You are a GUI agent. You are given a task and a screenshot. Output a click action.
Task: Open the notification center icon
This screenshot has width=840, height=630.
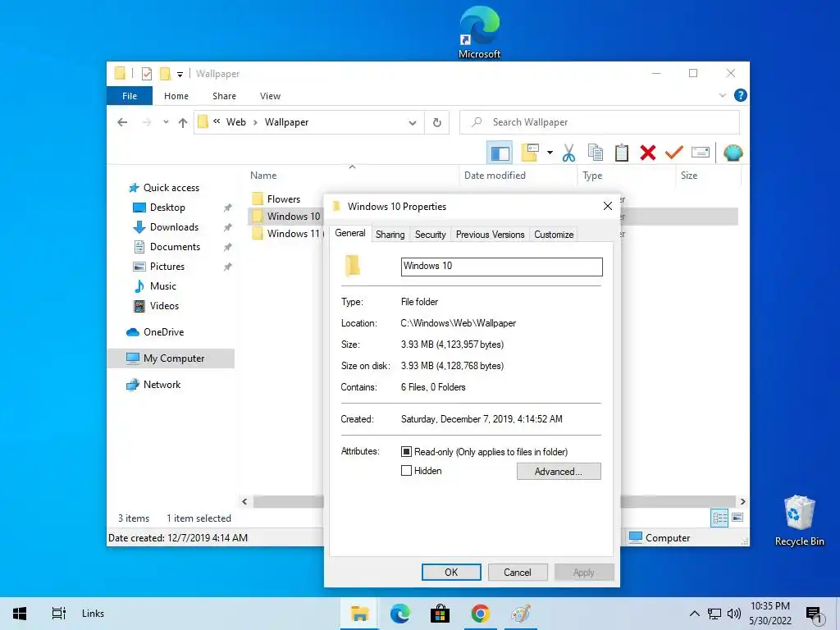click(815, 614)
